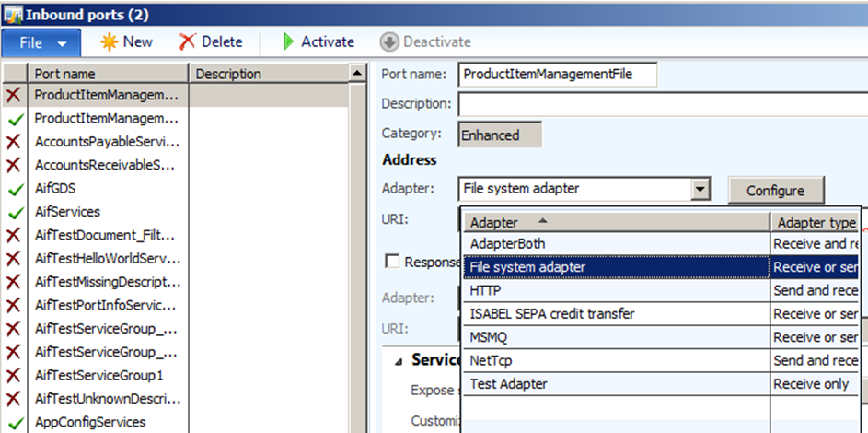Click green checkmark status icon beside AifGDS
Image resolution: width=868 pixels, height=433 pixels.
pyautogui.click(x=15, y=189)
